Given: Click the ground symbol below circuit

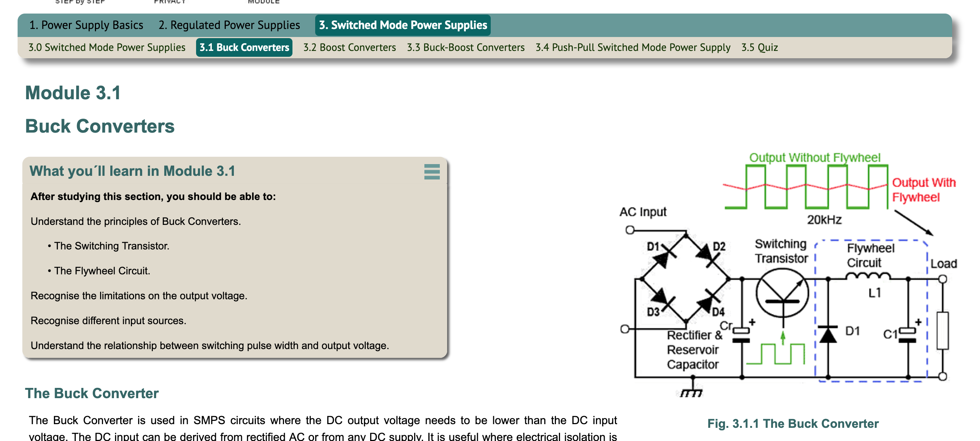Looking at the screenshot, I should [x=692, y=392].
